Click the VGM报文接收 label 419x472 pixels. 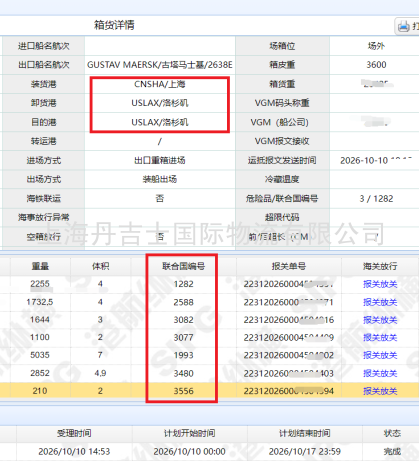pyautogui.click(x=282, y=141)
